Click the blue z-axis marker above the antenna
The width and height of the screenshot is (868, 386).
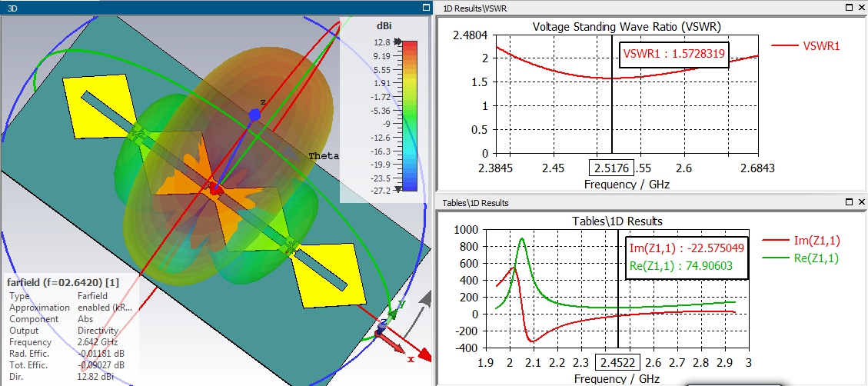pyautogui.click(x=254, y=115)
